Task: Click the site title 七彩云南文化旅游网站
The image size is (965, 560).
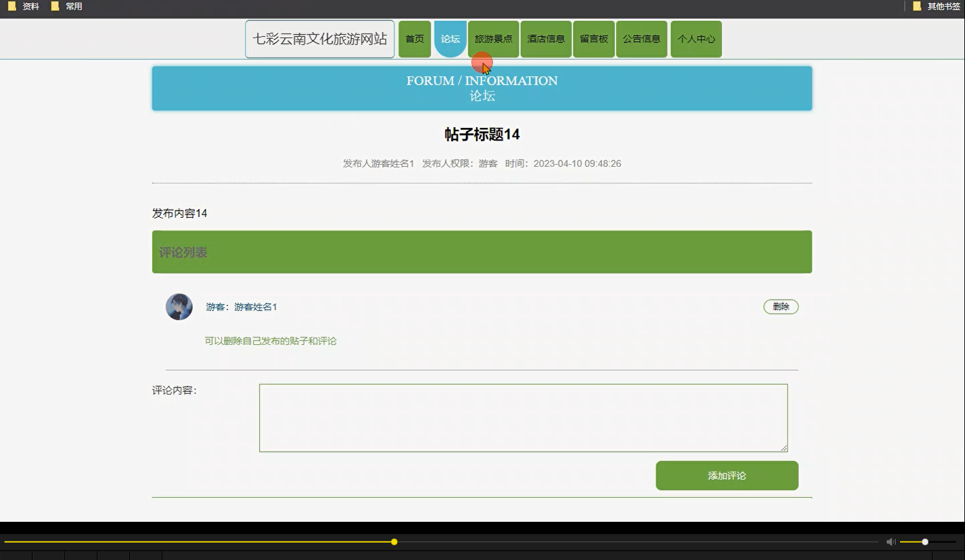Action: (x=320, y=39)
